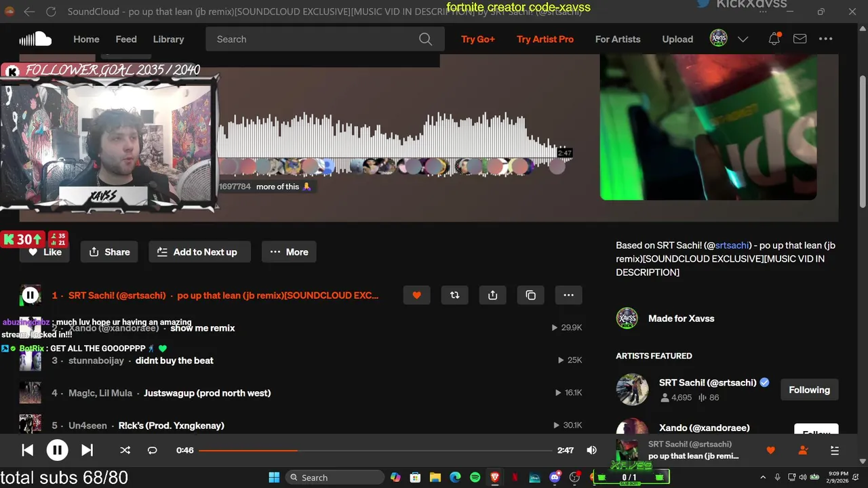Click the SoundCloud logo in the header
Image resolution: width=868 pixels, height=488 pixels.
35,39
